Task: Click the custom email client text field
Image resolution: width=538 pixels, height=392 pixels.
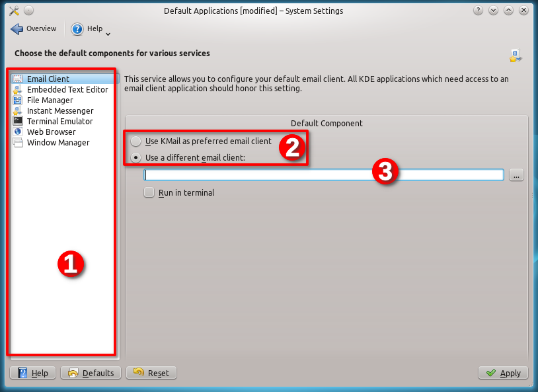Action: pos(324,175)
